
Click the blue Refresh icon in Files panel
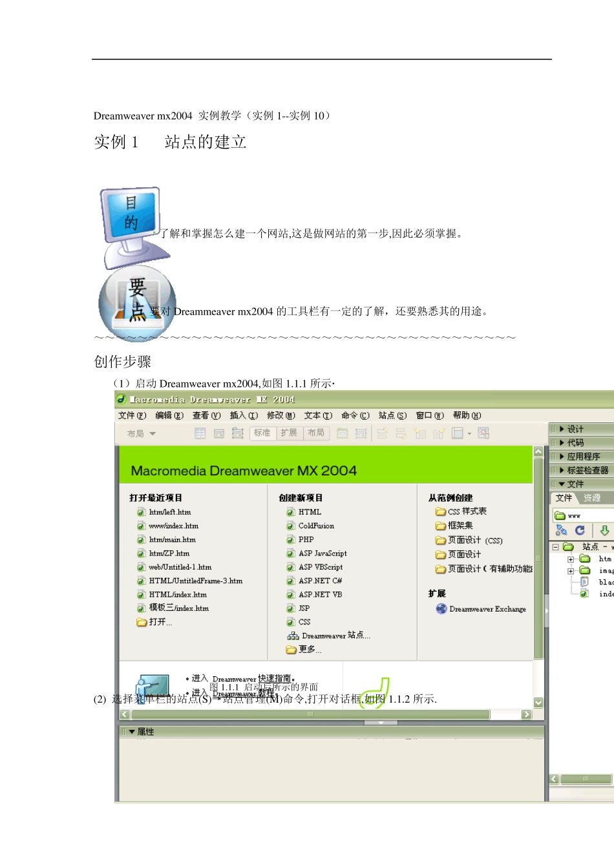click(x=580, y=530)
